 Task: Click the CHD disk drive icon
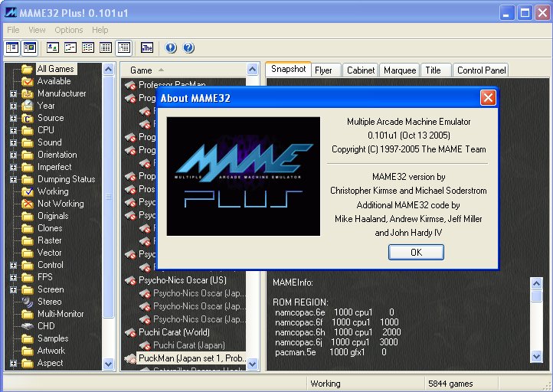[x=27, y=326]
